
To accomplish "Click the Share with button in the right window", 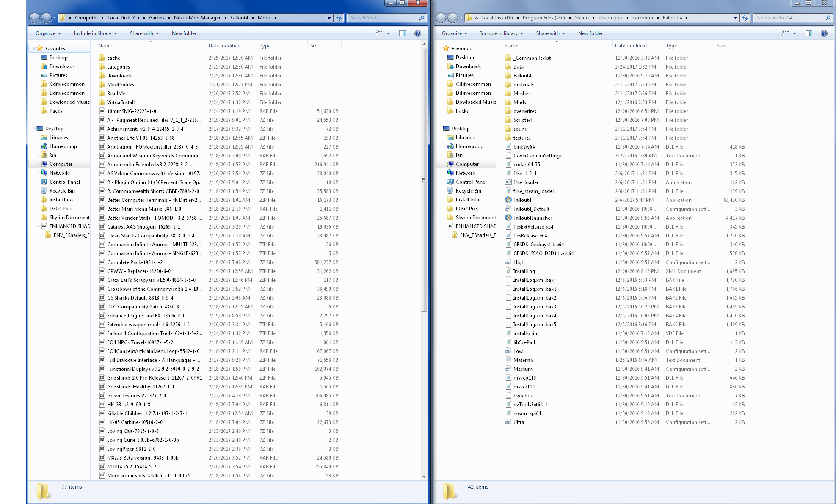I will 550,33.
